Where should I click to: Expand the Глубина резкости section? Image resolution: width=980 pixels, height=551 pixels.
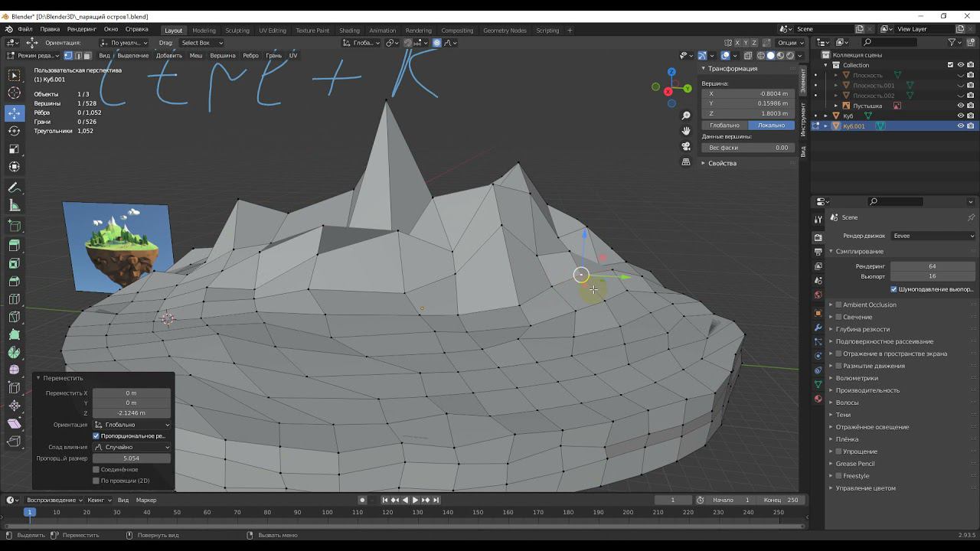[x=863, y=329]
